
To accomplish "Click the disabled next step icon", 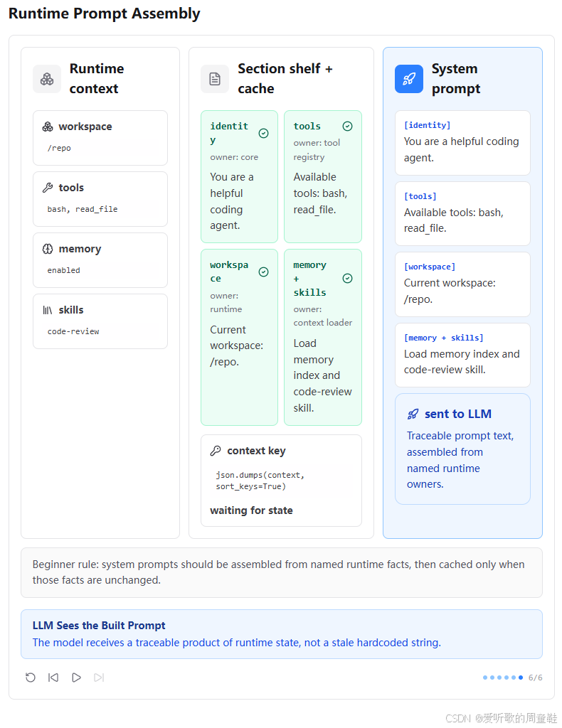I will pos(99,678).
